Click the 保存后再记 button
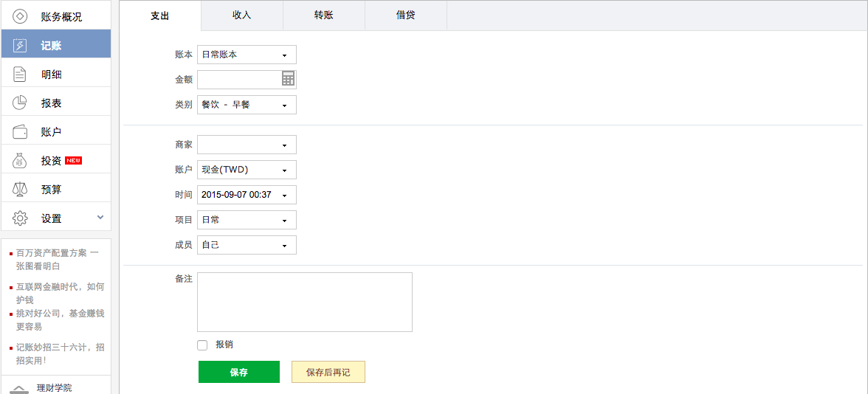868x394 pixels. click(x=328, y=372)
